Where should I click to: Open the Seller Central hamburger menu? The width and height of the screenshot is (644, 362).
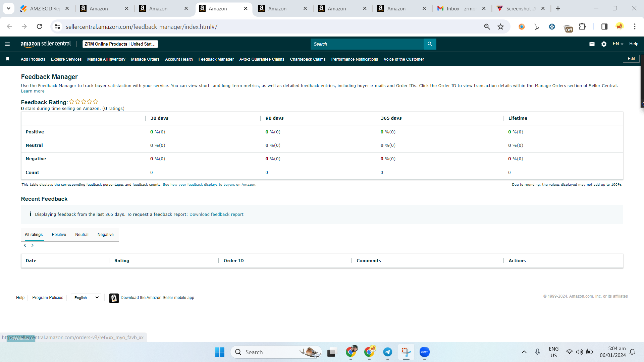pos(7,44)
